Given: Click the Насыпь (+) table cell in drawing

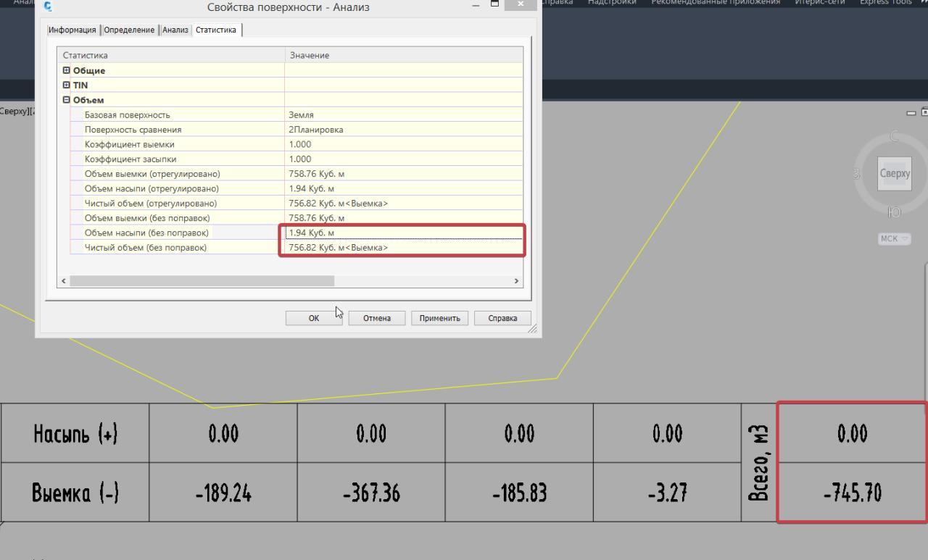Looking at the screenshot, I should click(x=75, y=433).
